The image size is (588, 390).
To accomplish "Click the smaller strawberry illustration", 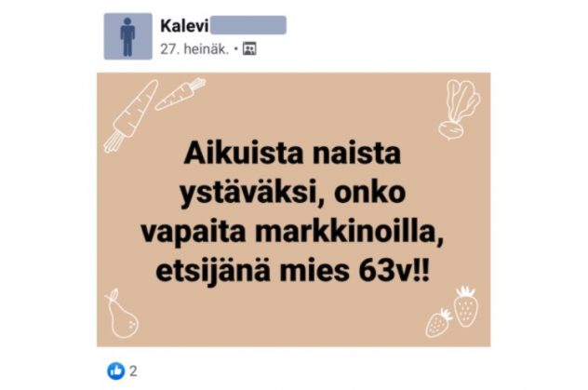I will click(439, 323).
